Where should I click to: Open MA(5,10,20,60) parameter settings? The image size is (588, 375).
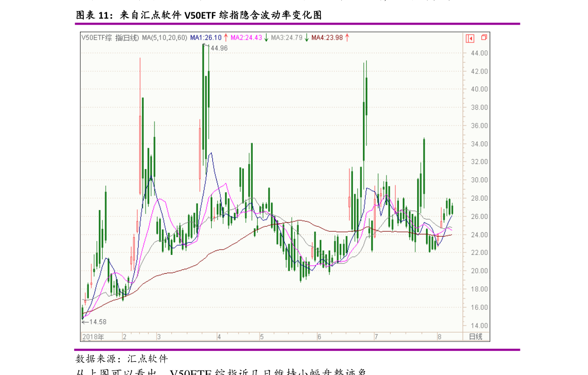click(x=164, y=38)
